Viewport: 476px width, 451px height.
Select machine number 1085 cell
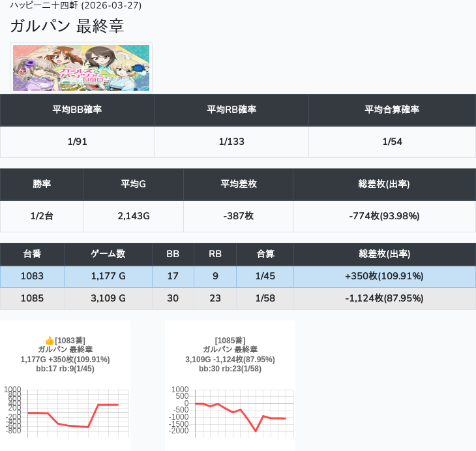coord(32,298)
